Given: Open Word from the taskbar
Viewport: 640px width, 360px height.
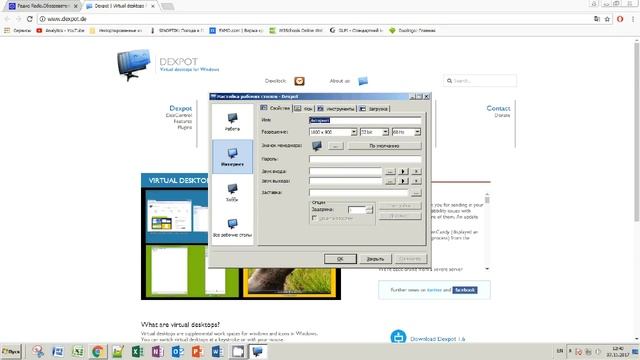Looking at the screenshot, I should coord(218,351).
